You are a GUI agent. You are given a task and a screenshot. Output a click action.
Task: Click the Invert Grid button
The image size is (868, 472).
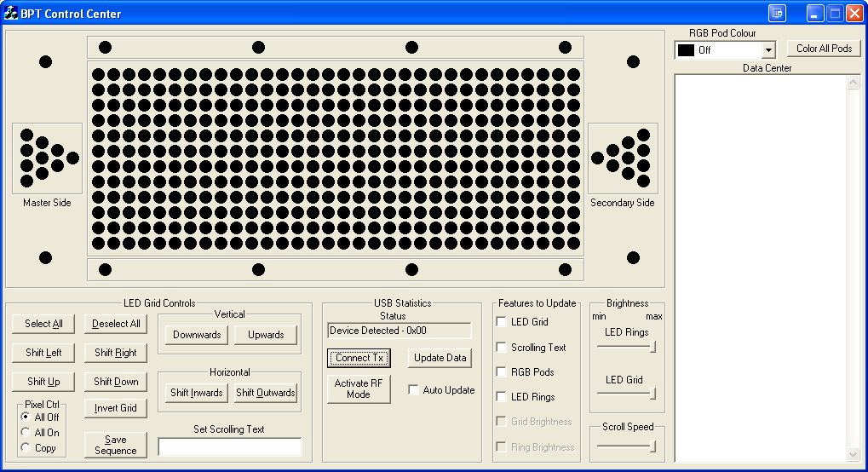point(116,408)
